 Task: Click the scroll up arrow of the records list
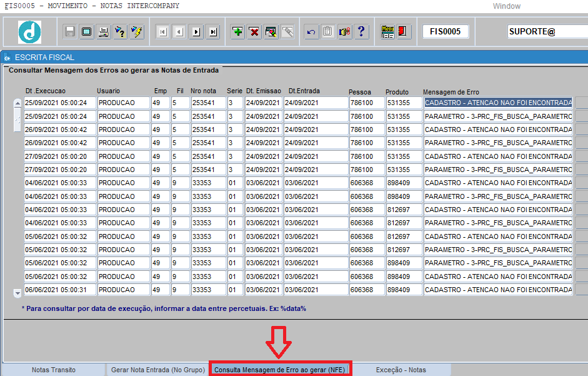point(17,103)
